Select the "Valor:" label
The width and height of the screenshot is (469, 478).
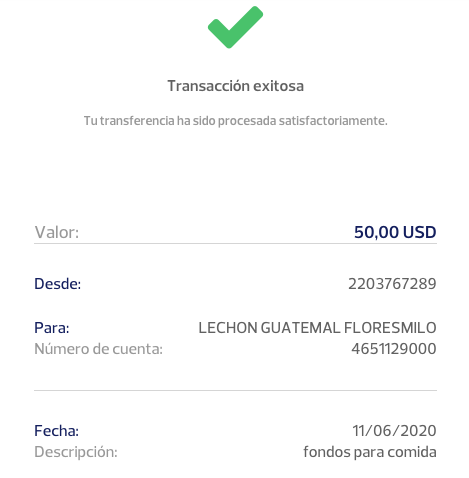pyautogui.click(x=57, y=232)
